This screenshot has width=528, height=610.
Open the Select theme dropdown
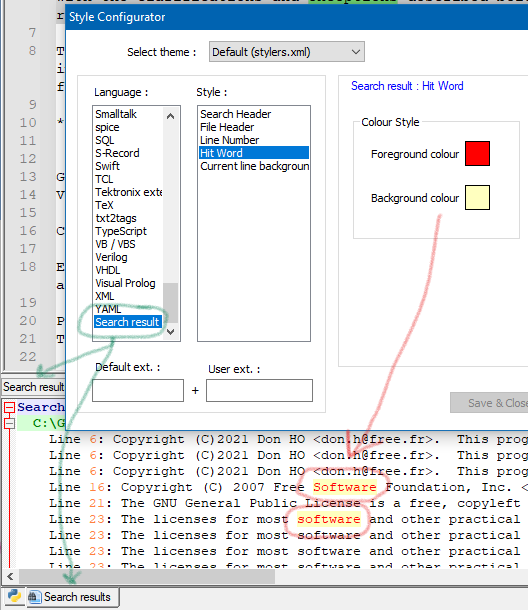click(x=287, y=52)
